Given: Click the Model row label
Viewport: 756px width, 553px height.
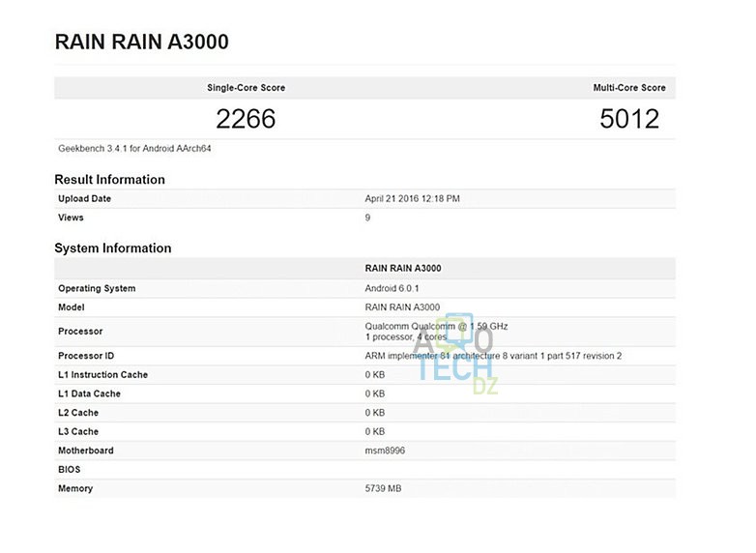Looking at the screenshot, I should tap(72, 307).
